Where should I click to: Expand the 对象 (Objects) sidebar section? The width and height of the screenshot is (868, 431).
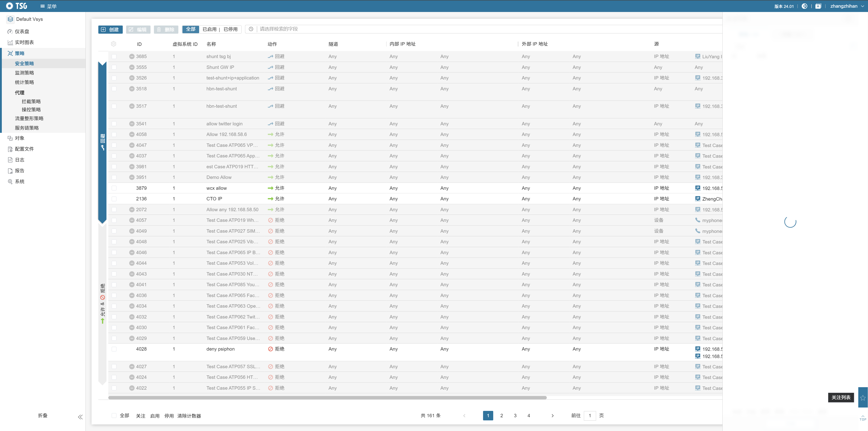click(x=19, y=138)
